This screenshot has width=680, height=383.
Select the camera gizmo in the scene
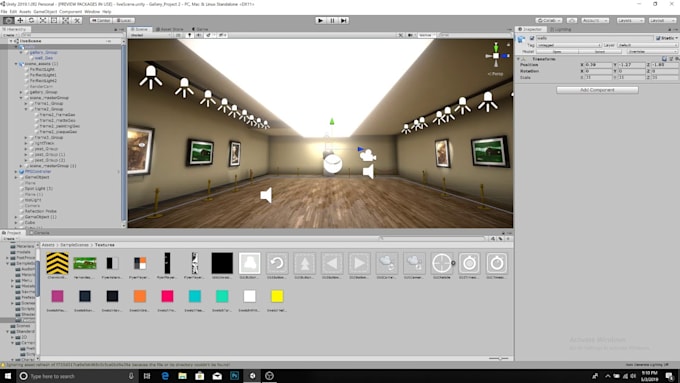[368, 155]
